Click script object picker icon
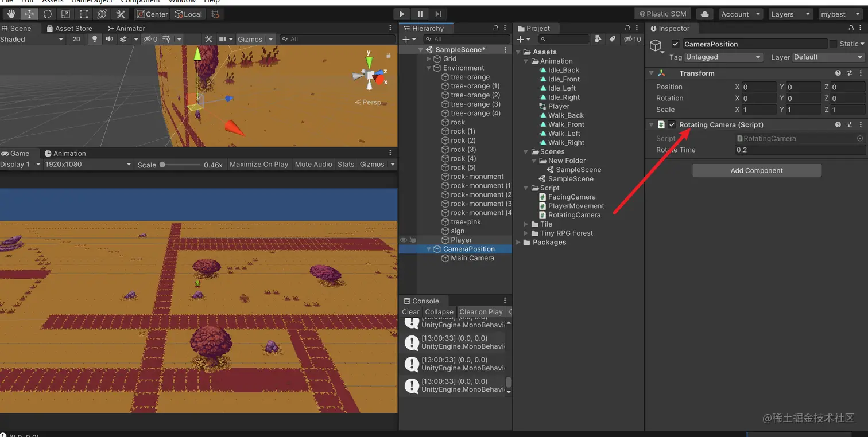 (x=860, y=138)
